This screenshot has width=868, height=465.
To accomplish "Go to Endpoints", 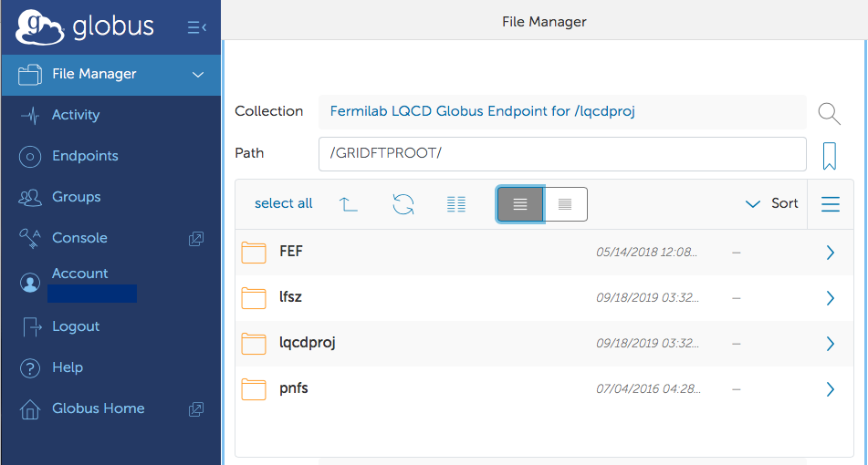I will point(85,156).
